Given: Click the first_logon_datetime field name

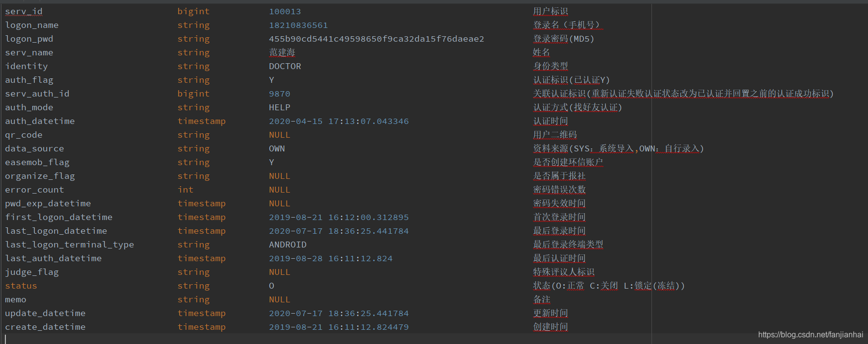Looking at the screenshot, I should click(59, 217).
